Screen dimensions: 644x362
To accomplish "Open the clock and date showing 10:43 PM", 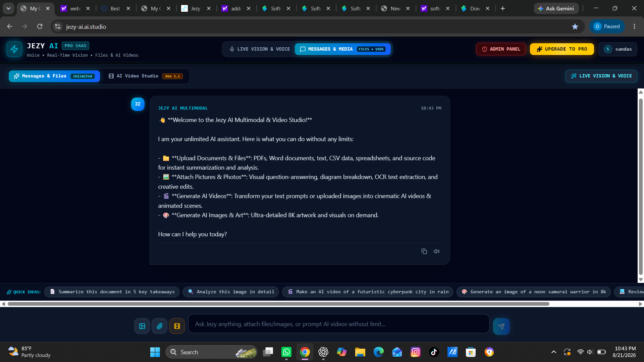I will point(625,352).
